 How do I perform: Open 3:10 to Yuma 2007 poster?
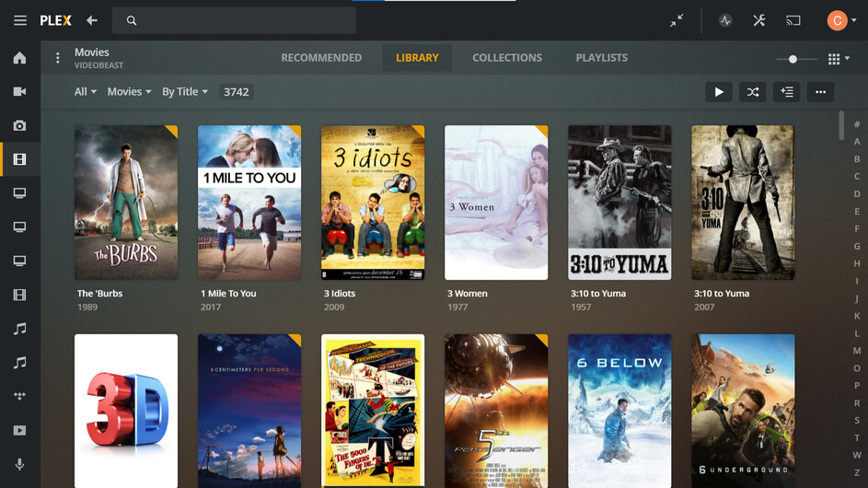743,203
